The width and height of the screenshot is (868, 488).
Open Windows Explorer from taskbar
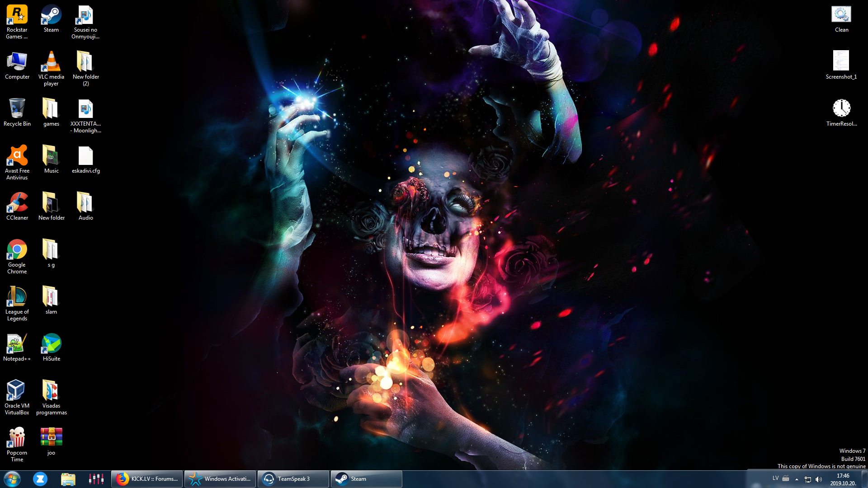coord(68,479)
